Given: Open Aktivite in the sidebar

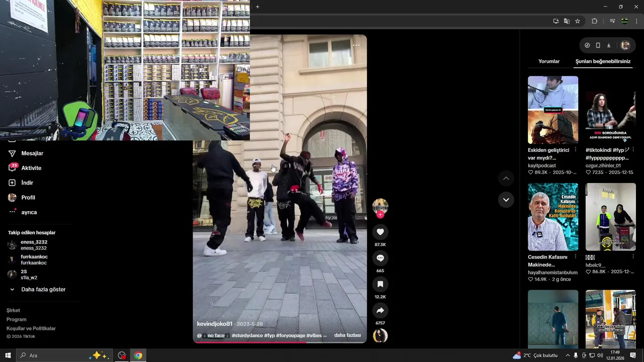Looking at the screenshot, I should (31, 168).
